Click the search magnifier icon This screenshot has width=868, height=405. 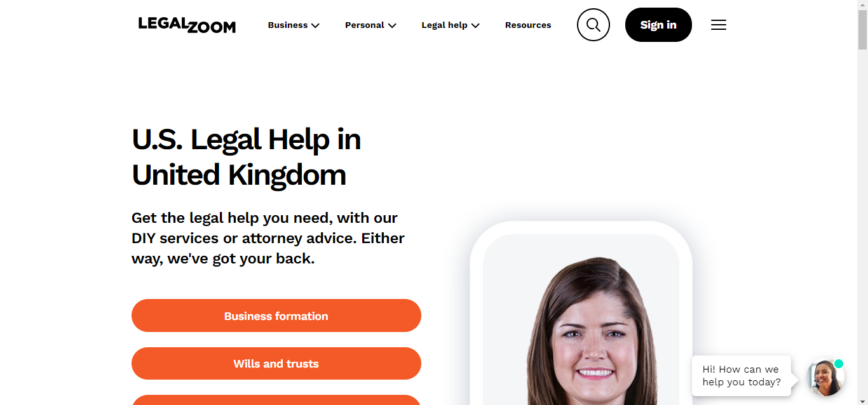coord(593,25)
